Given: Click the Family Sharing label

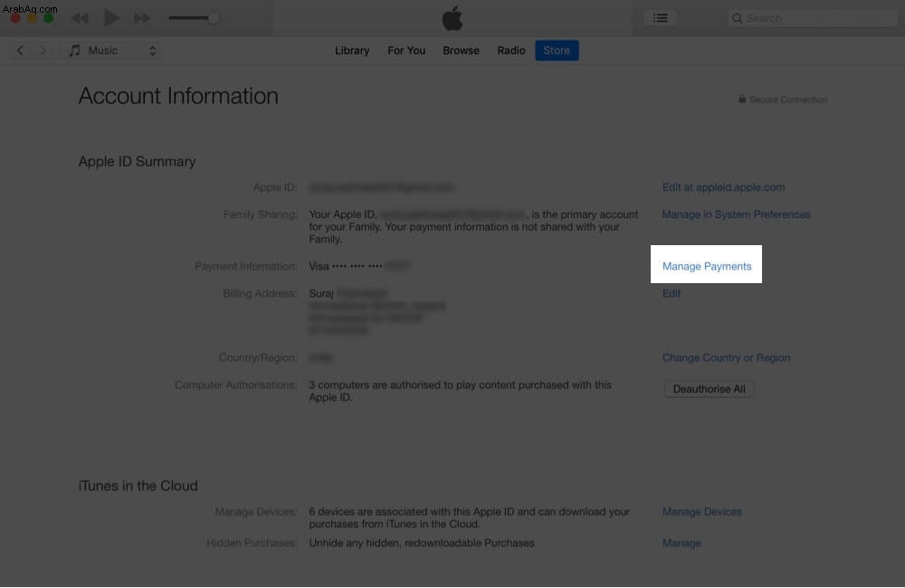Looking at the screenshot, I should point(260,214).
